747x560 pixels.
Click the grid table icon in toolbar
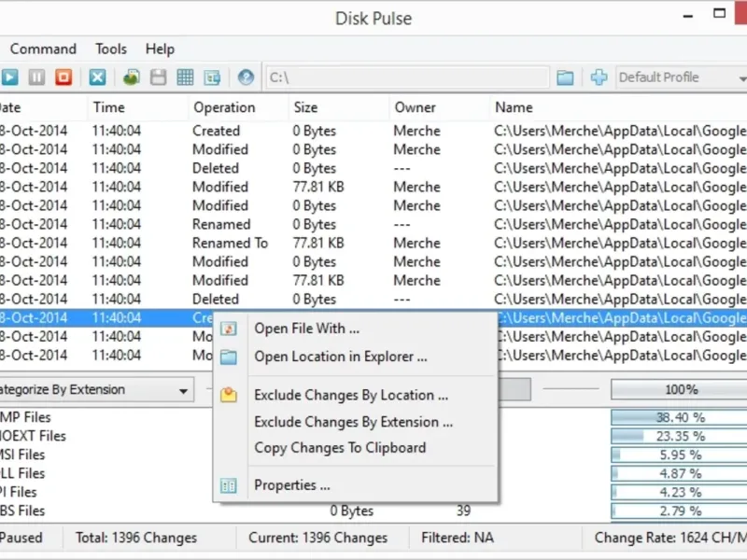tap(185, 77)
